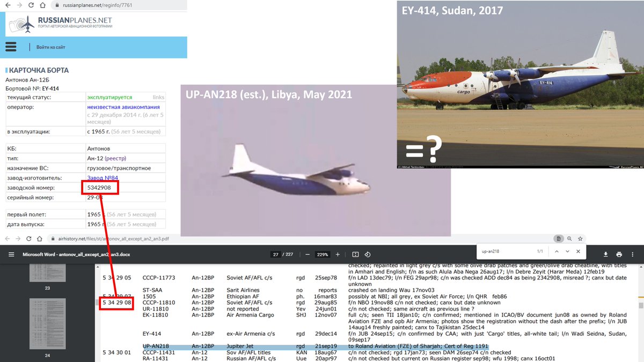Click the 229% zoom level field
Viewport: 644px width, 362px height.
(323, 254)
